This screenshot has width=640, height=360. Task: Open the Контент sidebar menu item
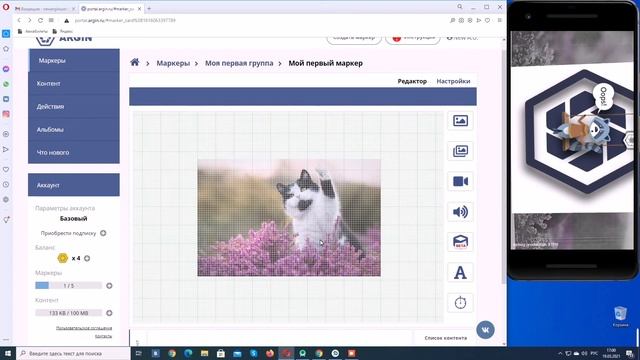pos(74,83)
